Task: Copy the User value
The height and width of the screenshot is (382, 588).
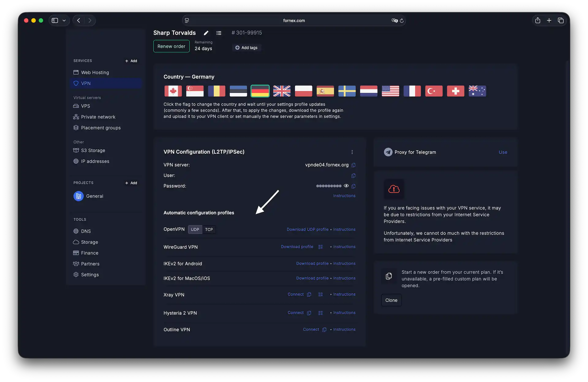Action: tap(353, 175)
